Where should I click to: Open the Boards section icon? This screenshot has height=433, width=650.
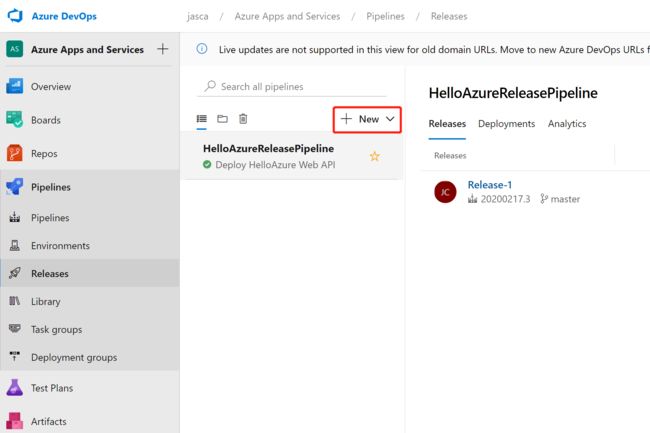pos(15,120)
